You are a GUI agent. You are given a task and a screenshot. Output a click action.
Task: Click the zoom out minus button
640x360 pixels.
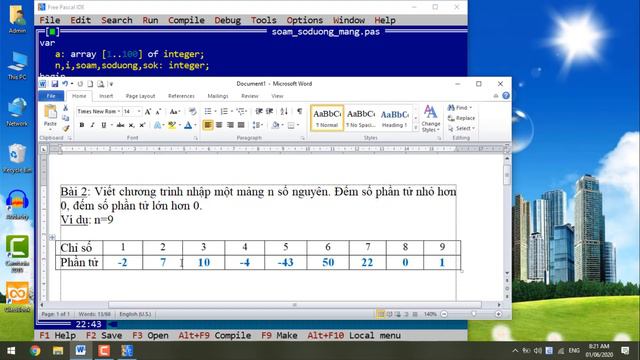(444, 314)
